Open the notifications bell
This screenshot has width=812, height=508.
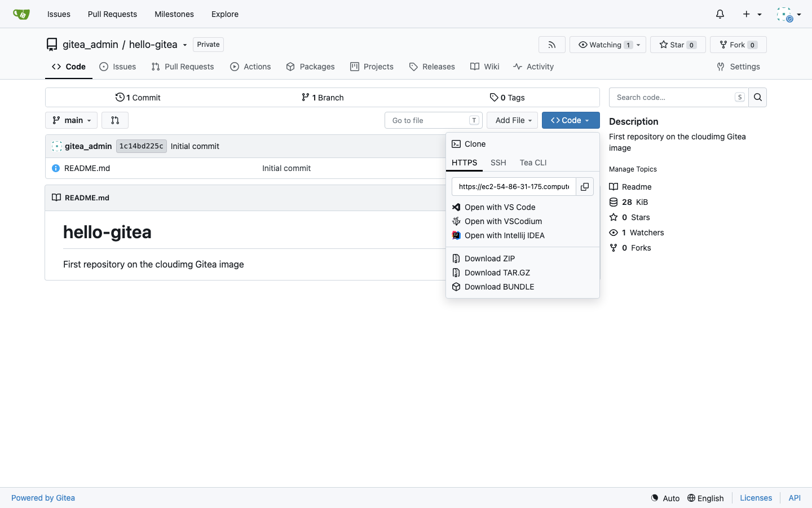click(x=720, y=14)
